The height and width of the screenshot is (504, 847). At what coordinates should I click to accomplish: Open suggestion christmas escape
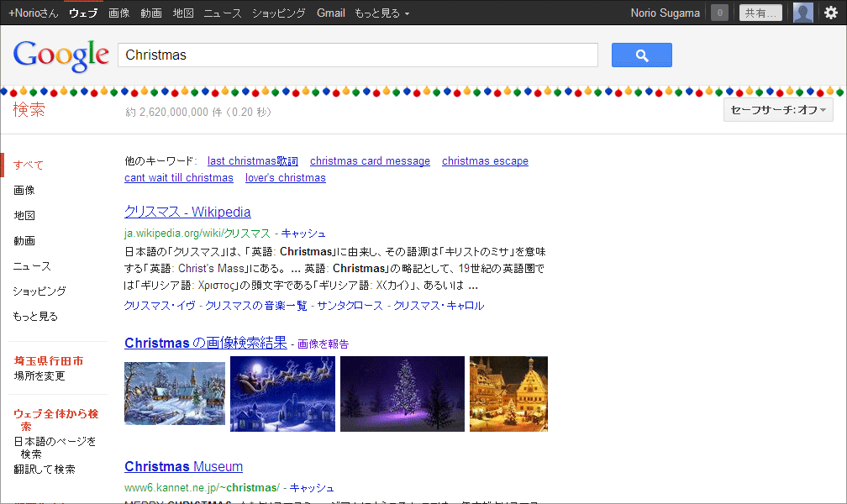485,161
